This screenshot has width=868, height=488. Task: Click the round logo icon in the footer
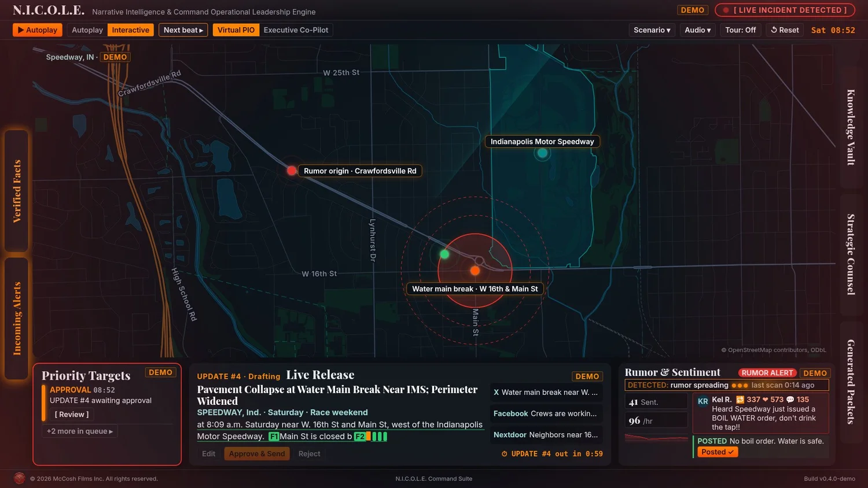[19, 478]
